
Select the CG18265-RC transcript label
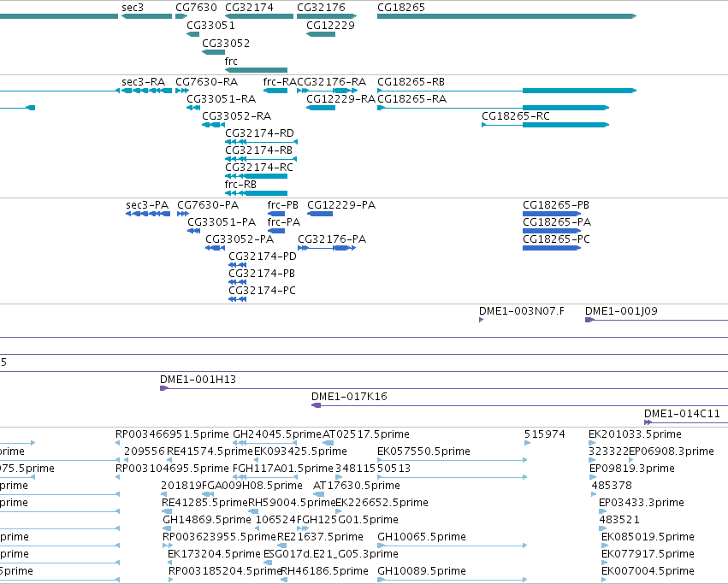pyautogui.click(x=516, y=116)
